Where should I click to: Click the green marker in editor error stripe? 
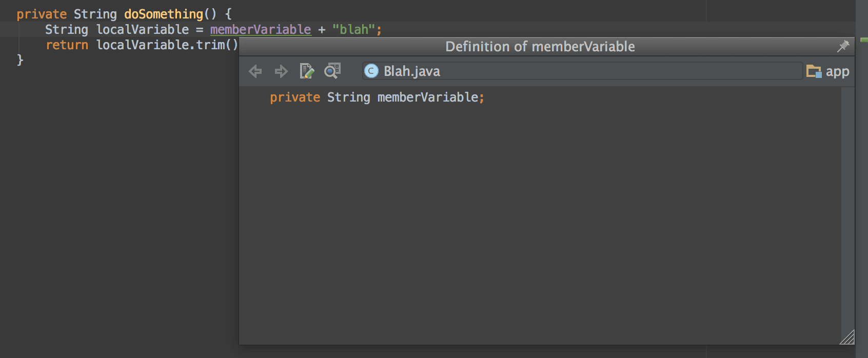864,39
